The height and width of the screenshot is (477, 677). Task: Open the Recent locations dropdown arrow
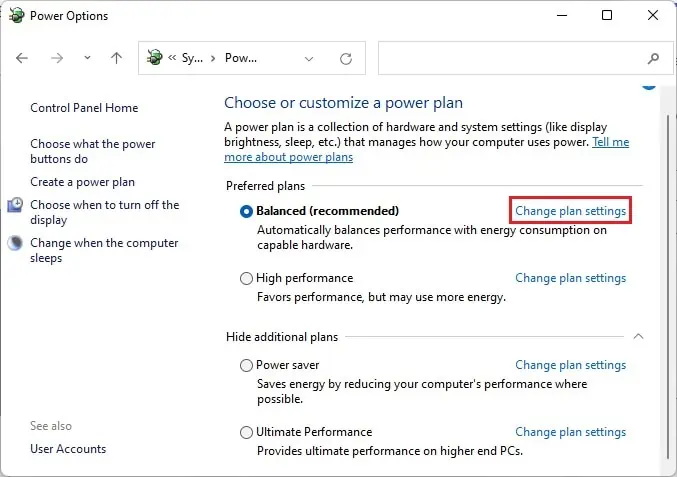click(86, 58)
